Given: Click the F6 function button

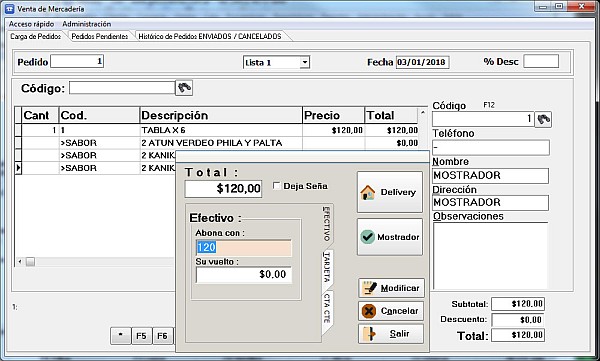Looking at the screenshot, I should [163, 336].
